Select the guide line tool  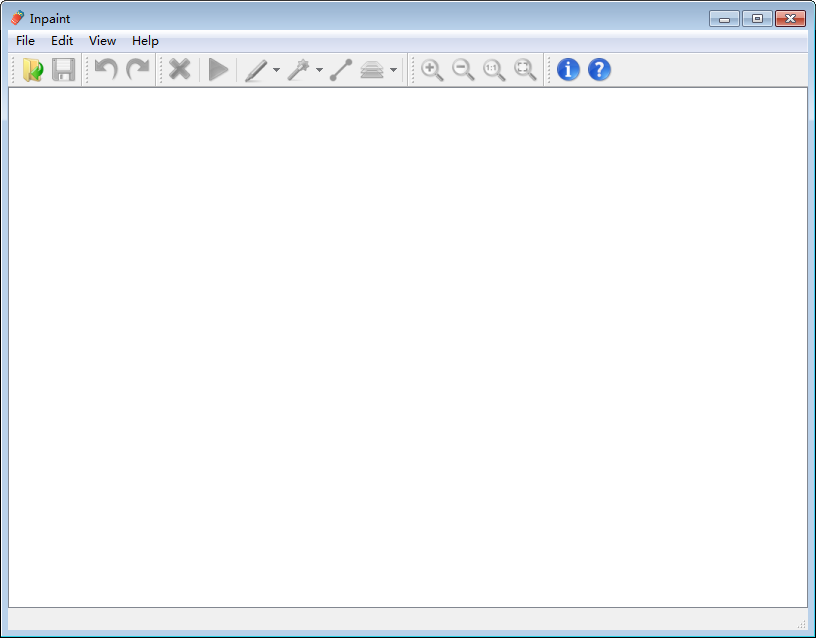click(x=339, y=69)
